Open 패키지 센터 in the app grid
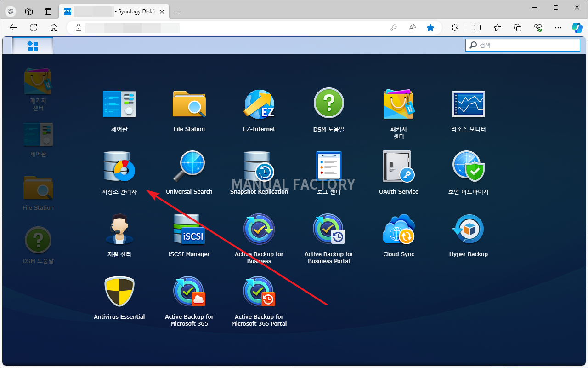The width and height of the screenshot is (588, 368). pyautogui.click(x=399, y=104)
